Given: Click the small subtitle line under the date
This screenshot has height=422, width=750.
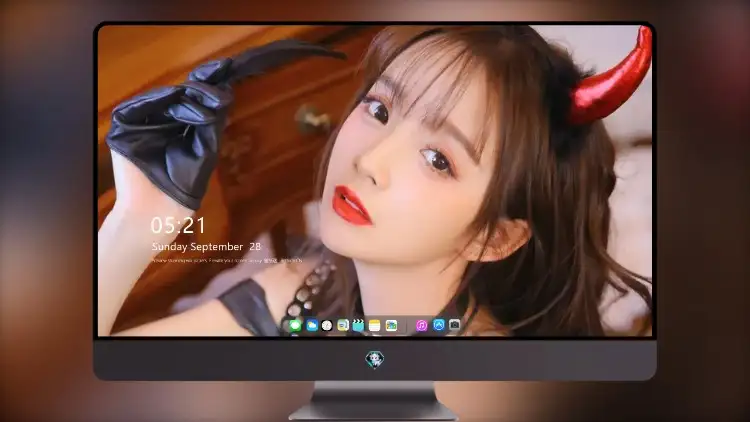Looking at the screenshot, I should pos(227,261).
